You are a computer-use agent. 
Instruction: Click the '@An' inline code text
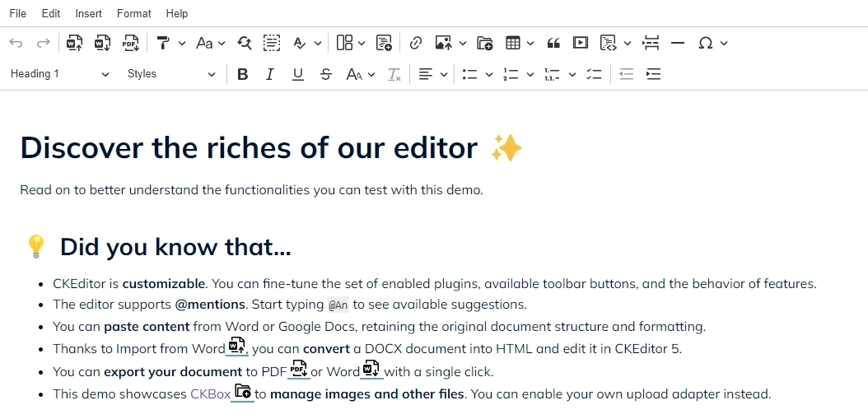338,305
